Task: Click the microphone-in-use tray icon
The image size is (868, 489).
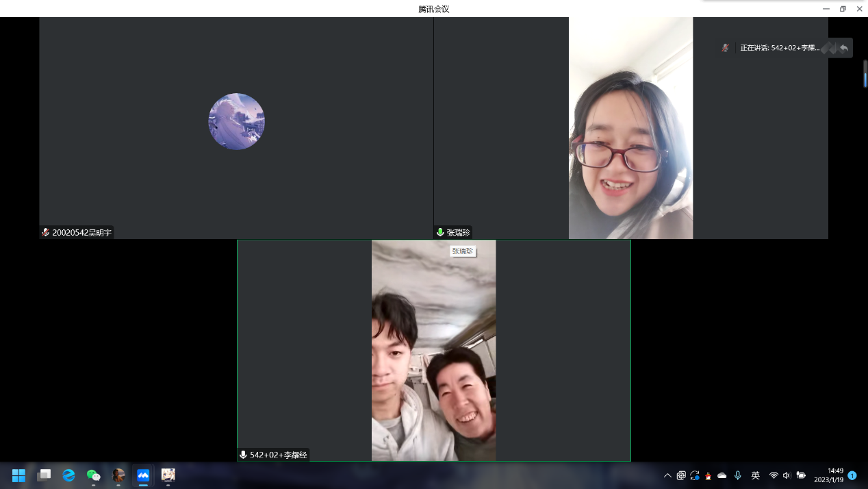Action: point(738,475)
